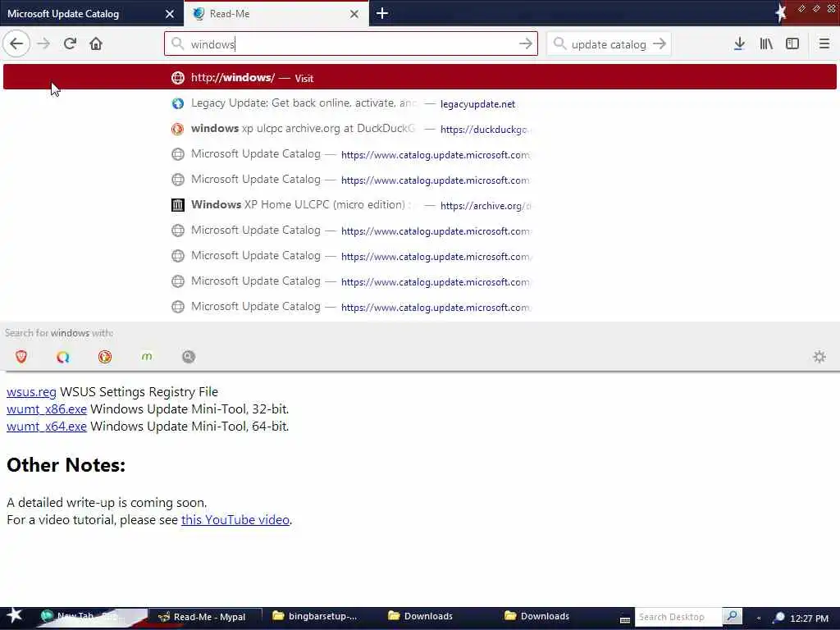Open 'this YouTube video' link
This screenshot has height=630, width=840.
point(235,519)
